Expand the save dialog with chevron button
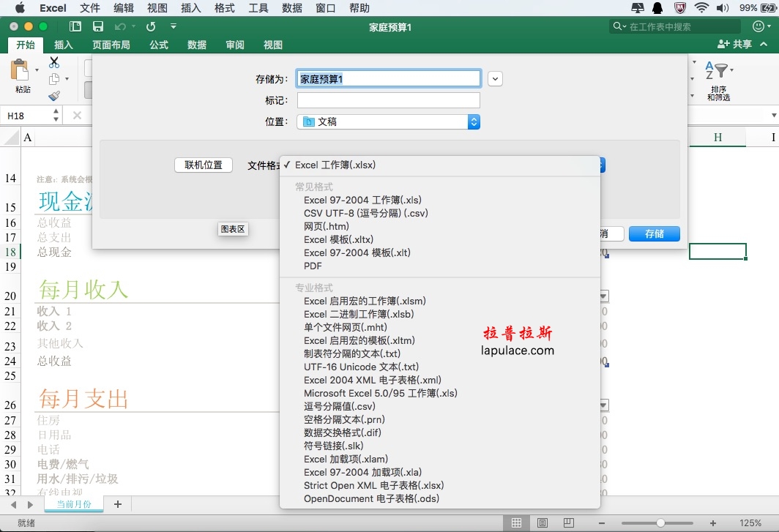The width and height of the screenshot is (779, 532). (x=495, y=79)
